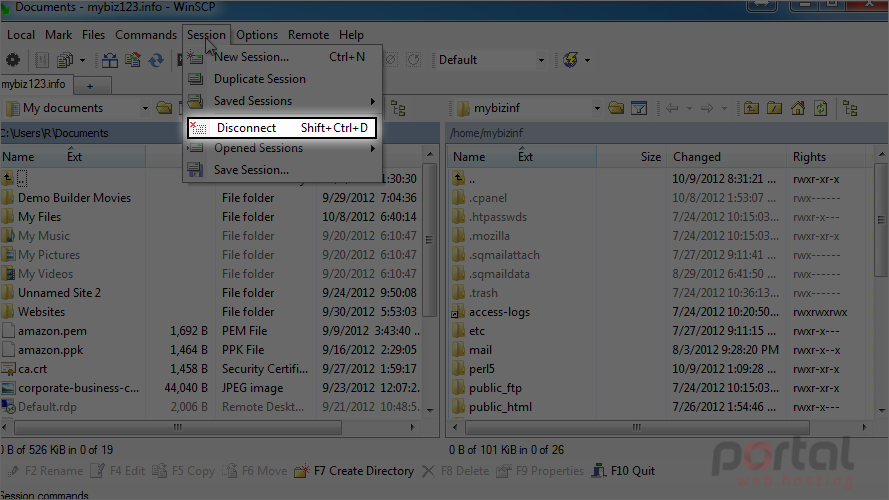Screen dimensions: 889x500
Task: Open new session tab plus button
Action: (x=90, y=86)
